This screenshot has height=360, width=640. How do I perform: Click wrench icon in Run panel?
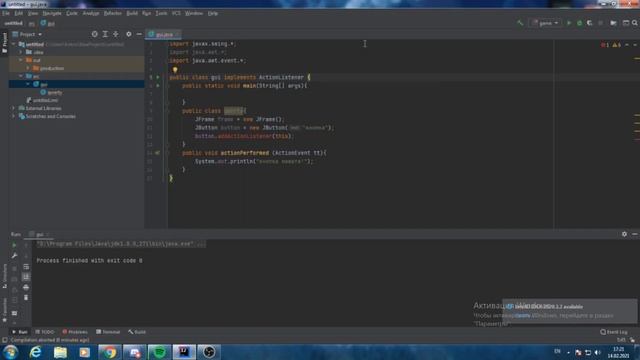point(14,256)
